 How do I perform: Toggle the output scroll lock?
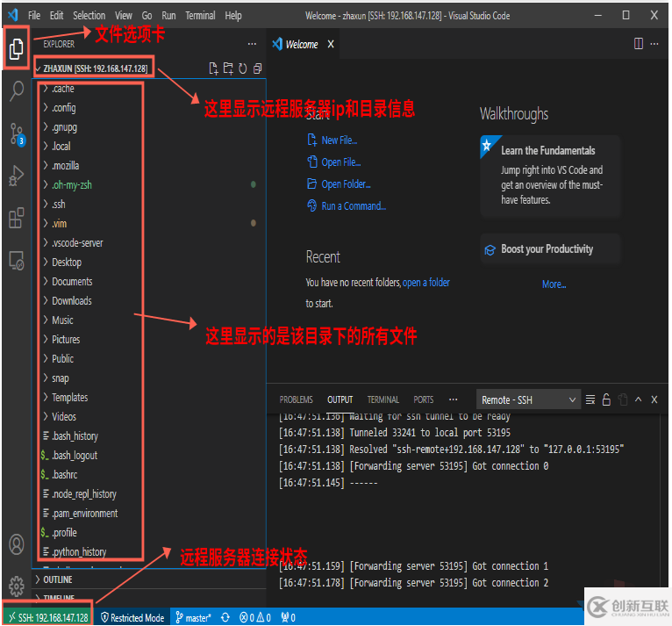pos(605,399)
